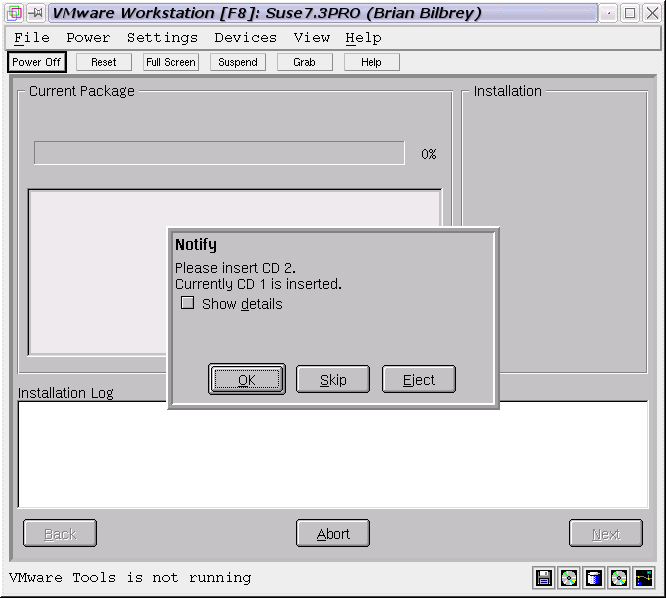Open the File menu
Image resolution: width=666 pixels, height=598 pixels.
point(32,38)
